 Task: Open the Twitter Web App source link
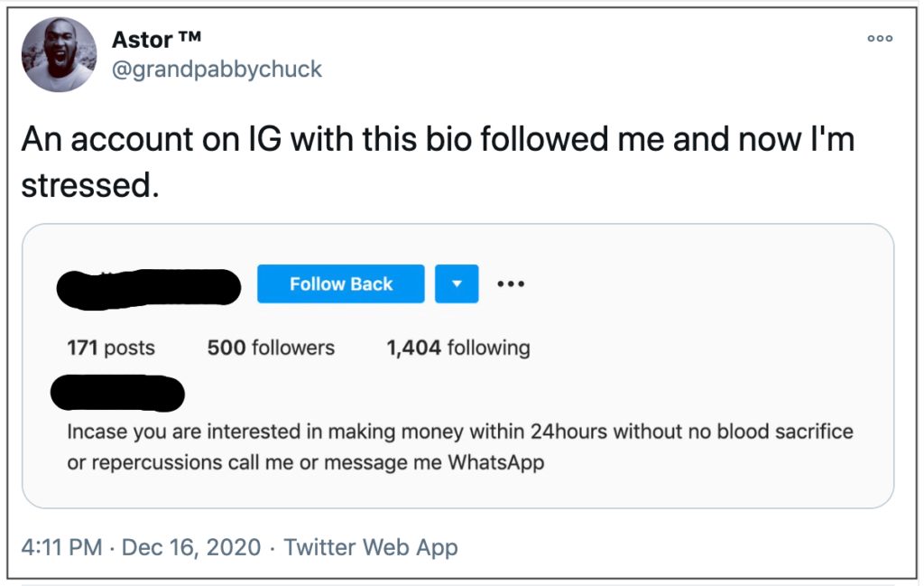[371, 547]
